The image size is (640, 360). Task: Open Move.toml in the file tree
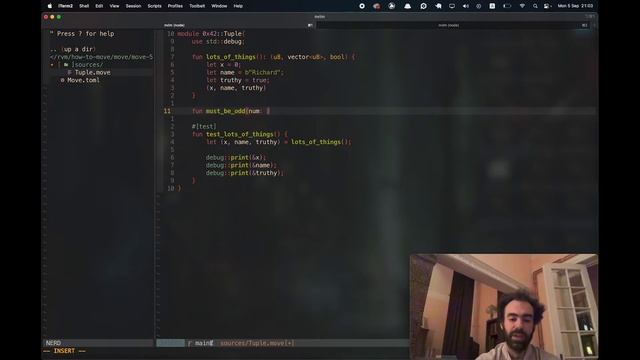point(83,80)
